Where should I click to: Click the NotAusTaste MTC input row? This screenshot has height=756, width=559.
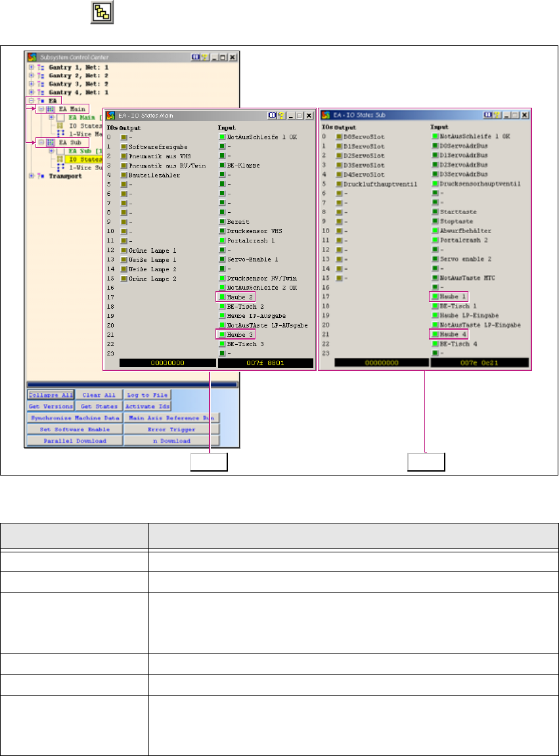coord(464,278)
